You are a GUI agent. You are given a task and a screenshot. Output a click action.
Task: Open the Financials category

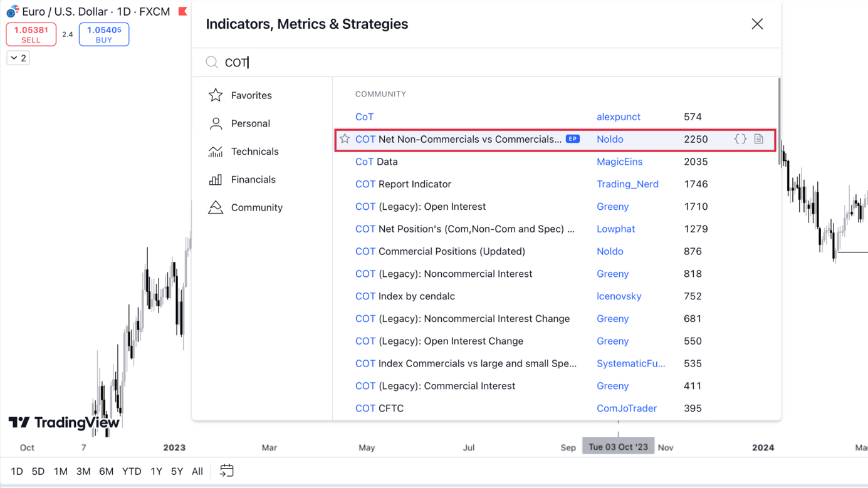[x=253, y=180]
